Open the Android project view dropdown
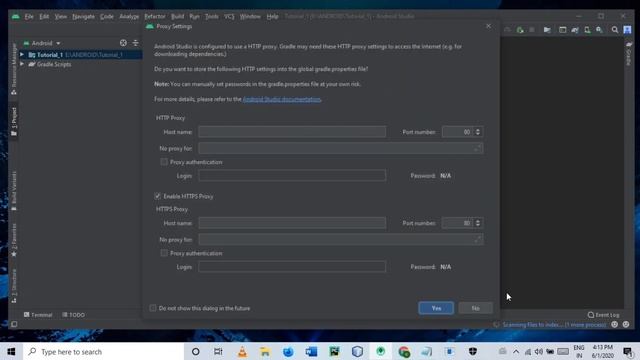 point(42,43)
